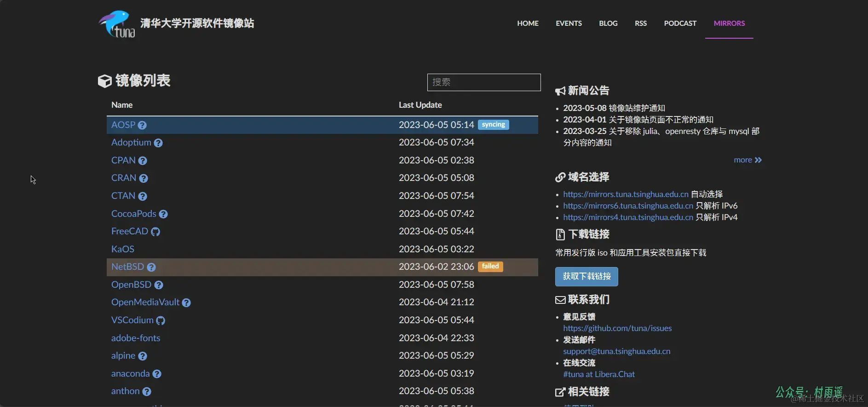
Task: Open the anthon mirror link
Action: tap(126, 391)
